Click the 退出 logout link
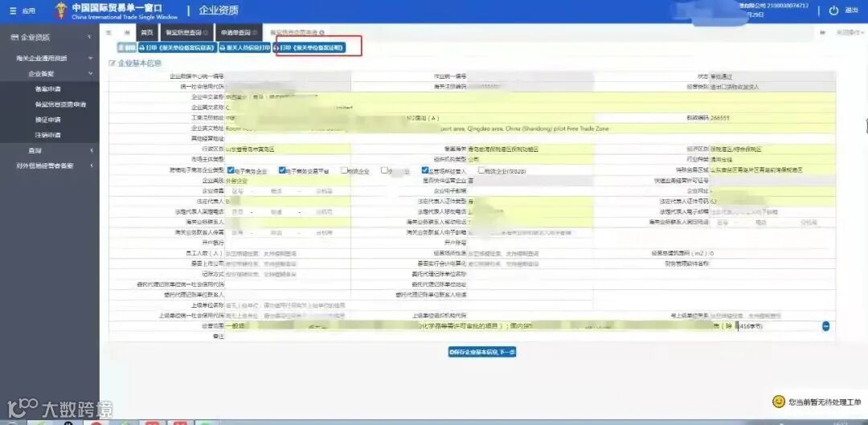Screen dimensions: 868x425 [851, 10]
